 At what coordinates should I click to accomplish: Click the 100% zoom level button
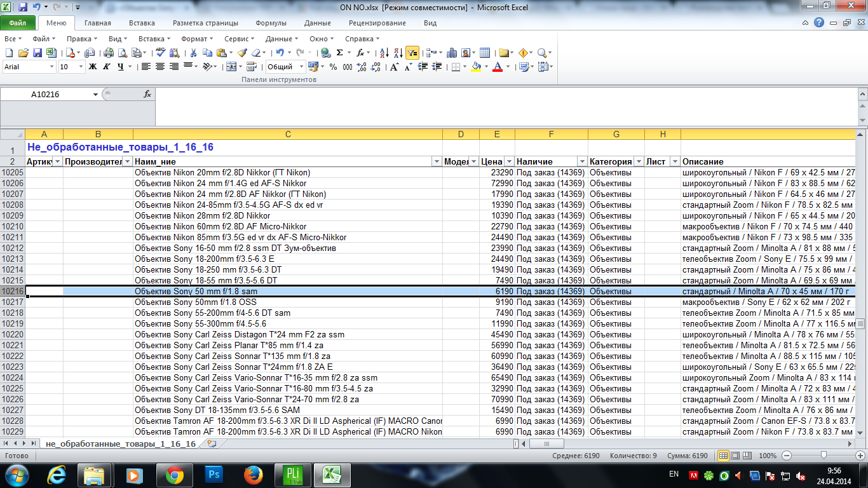click(768, 456)
